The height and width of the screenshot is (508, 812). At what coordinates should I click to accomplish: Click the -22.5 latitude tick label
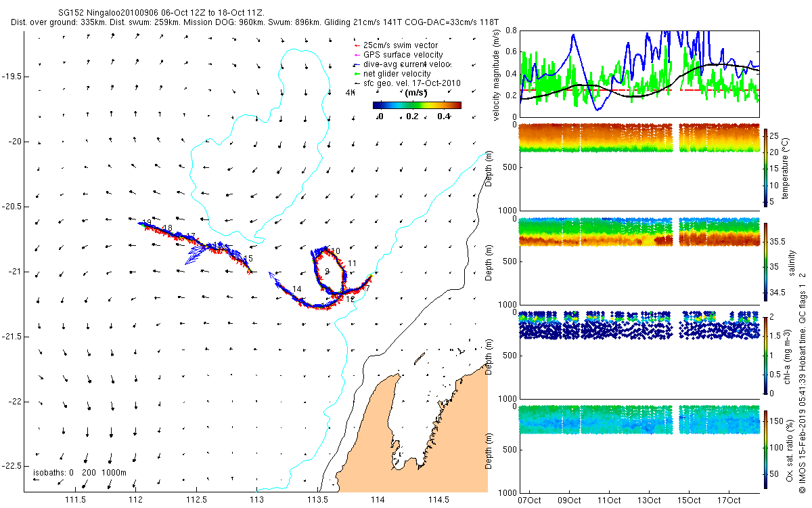pos(13,467)
